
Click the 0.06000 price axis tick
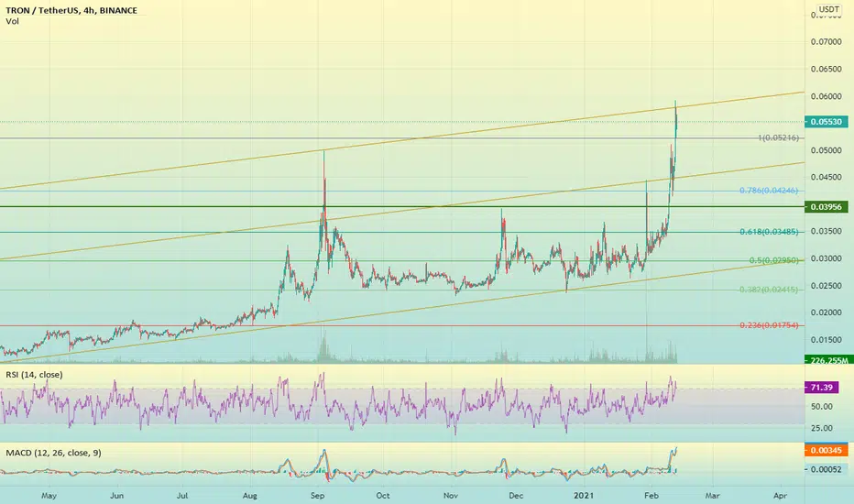click(826, 96)
